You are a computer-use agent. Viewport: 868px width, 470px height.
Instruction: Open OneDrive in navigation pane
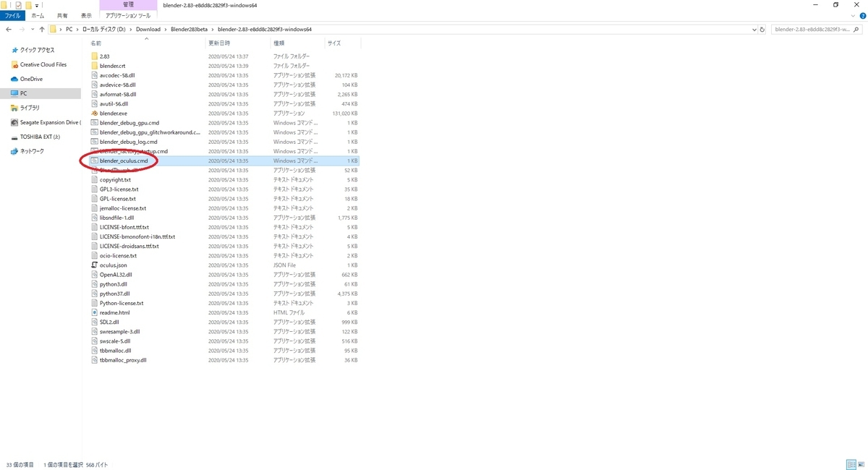click(x=27, y=79)
